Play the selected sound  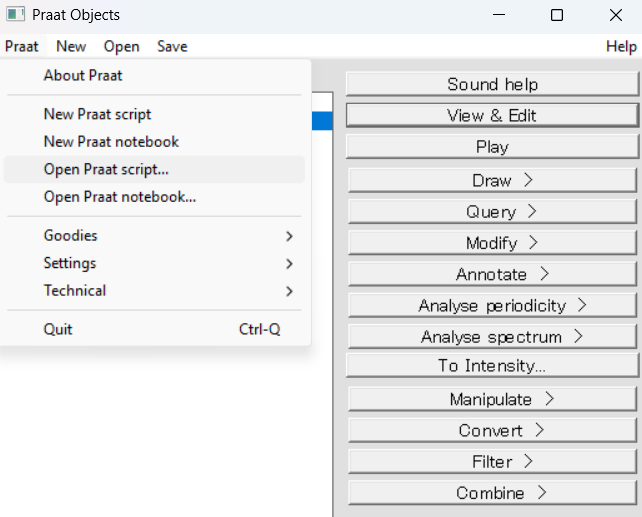tap(492, 147)
